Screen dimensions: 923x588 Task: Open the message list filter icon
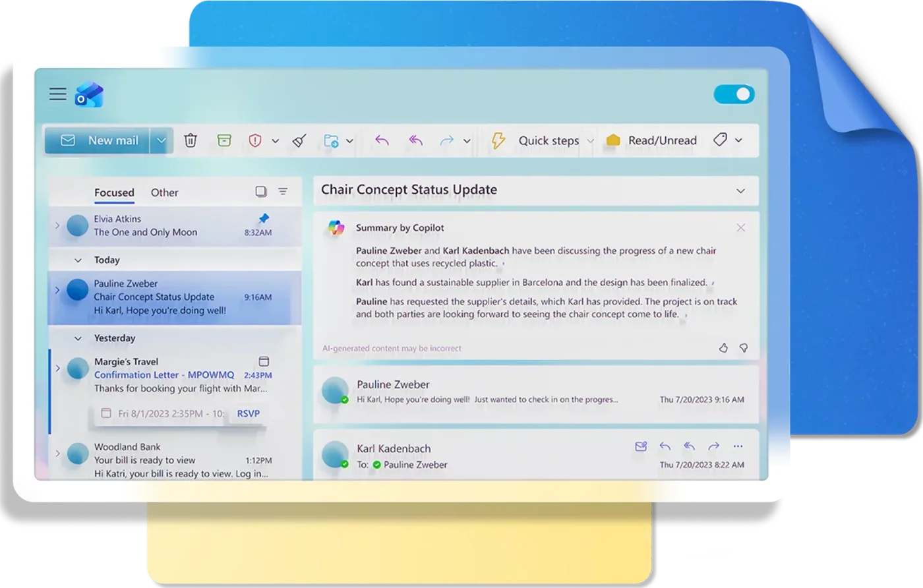point(283,192)
